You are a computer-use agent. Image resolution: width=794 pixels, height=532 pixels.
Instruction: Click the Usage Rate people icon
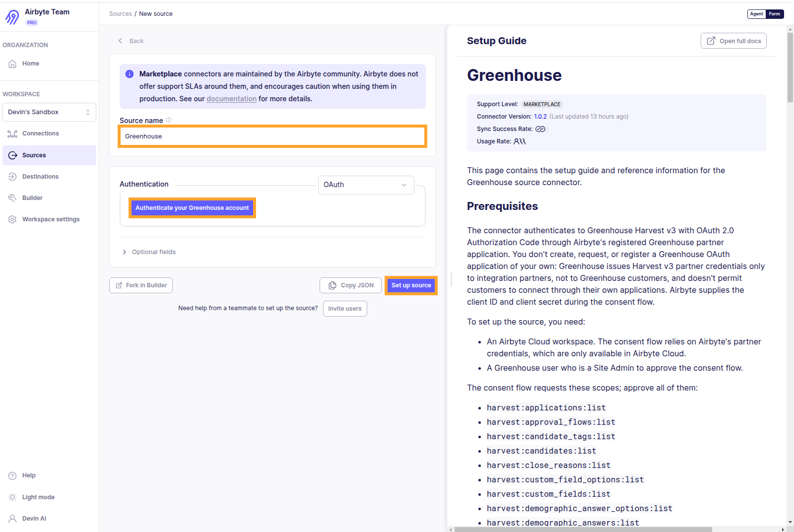tap(520, 141)
